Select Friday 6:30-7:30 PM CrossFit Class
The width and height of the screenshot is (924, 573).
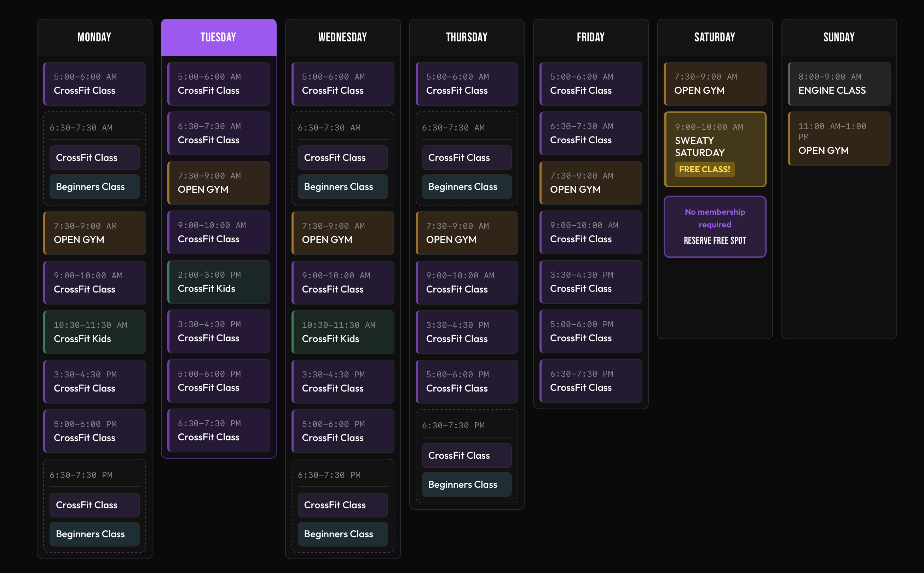[590, 381]
